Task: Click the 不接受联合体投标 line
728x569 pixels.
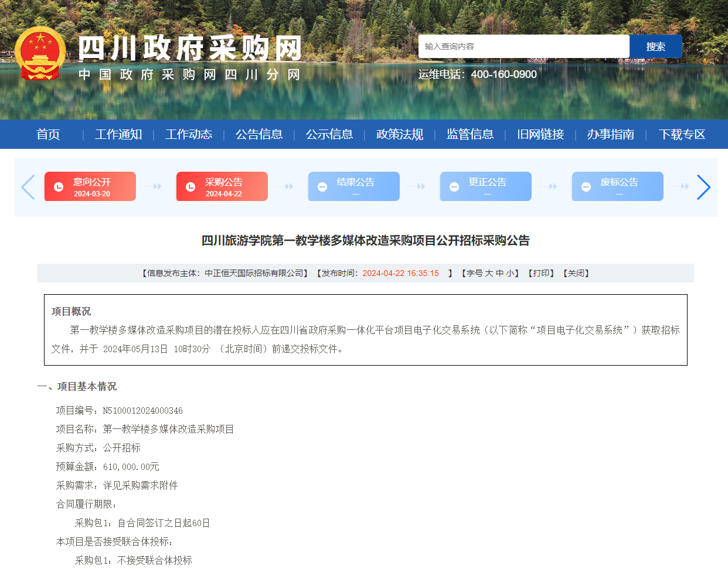Action: click(155, 561)
